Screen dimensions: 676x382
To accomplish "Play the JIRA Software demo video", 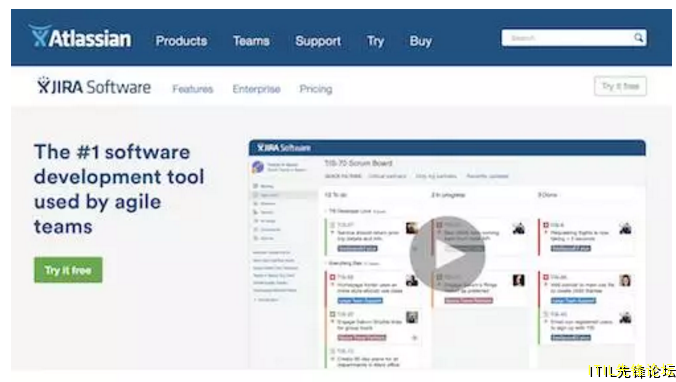I will 448,254.
